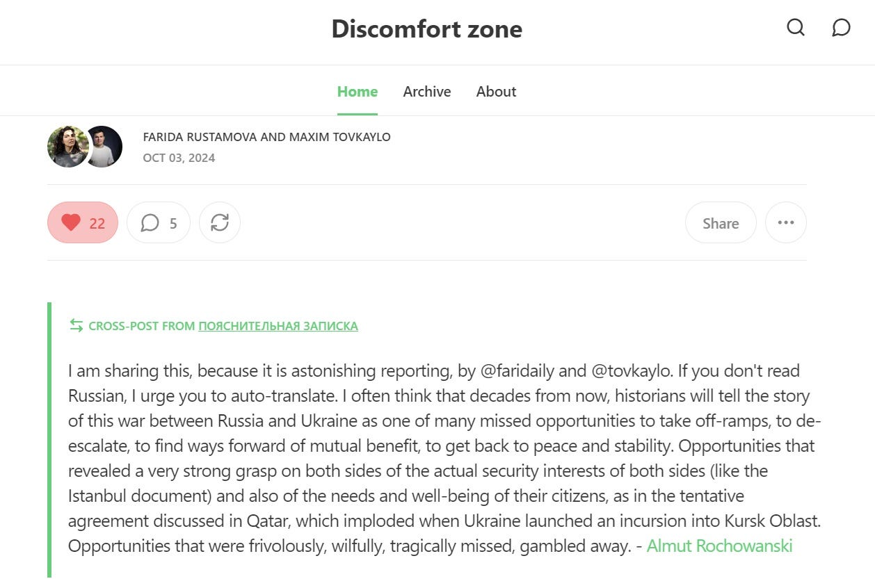Click the Share button

[721, 222]
